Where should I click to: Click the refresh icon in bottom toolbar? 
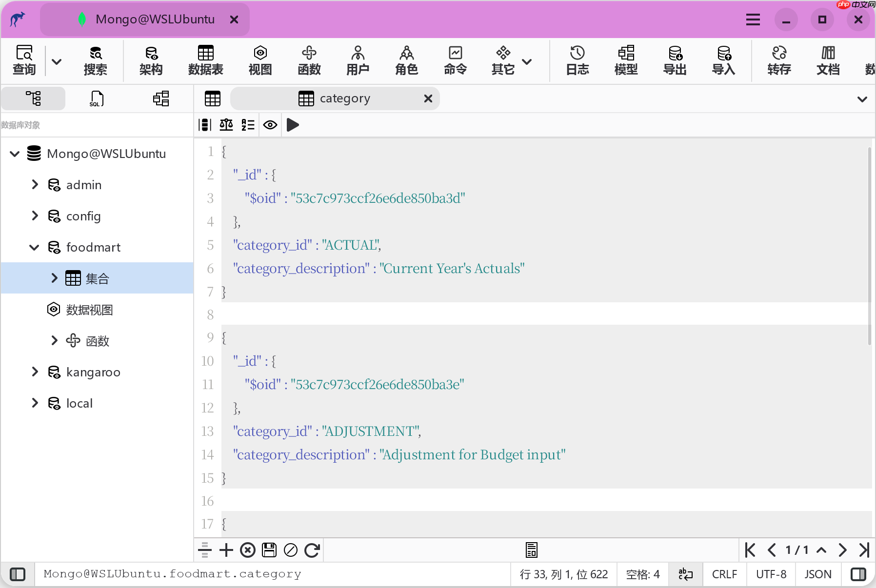click(x=312, y=550)
